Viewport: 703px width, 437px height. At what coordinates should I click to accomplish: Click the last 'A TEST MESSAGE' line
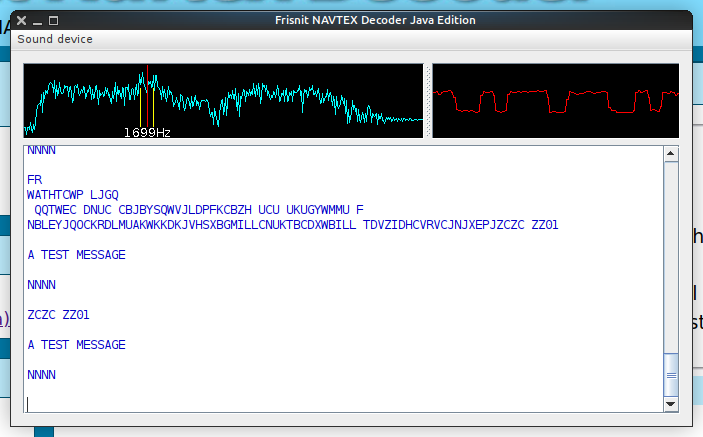77,345
